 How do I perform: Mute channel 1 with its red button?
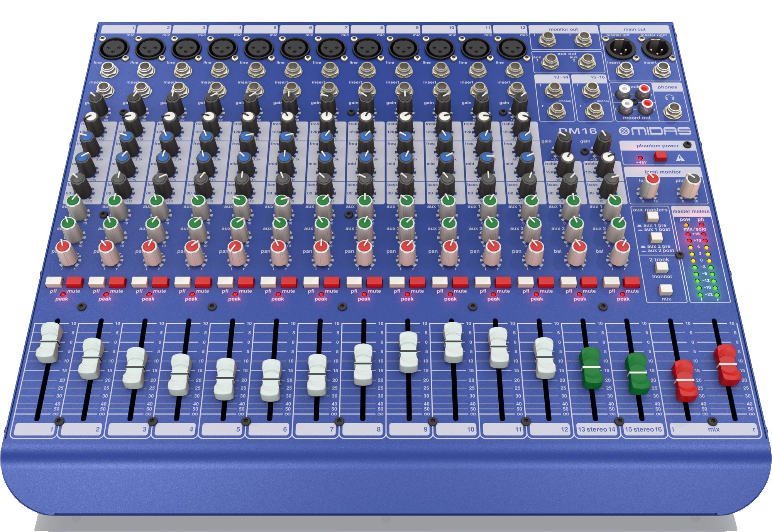click(74, 282)
